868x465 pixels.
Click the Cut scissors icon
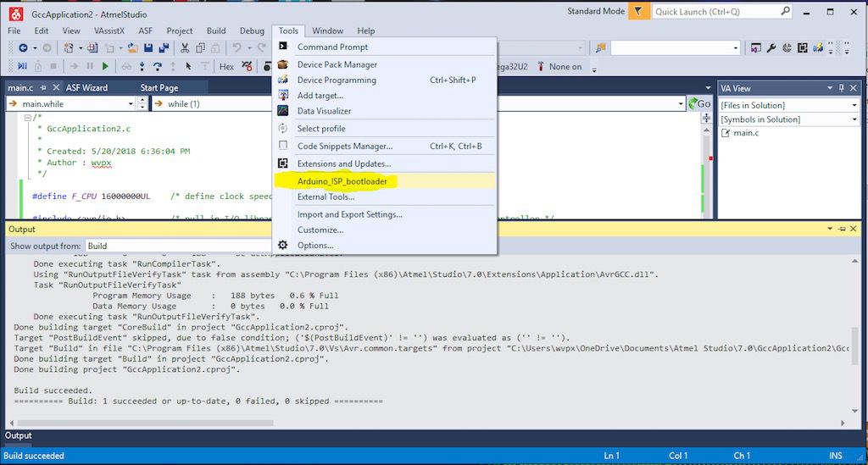coord(185,48)
